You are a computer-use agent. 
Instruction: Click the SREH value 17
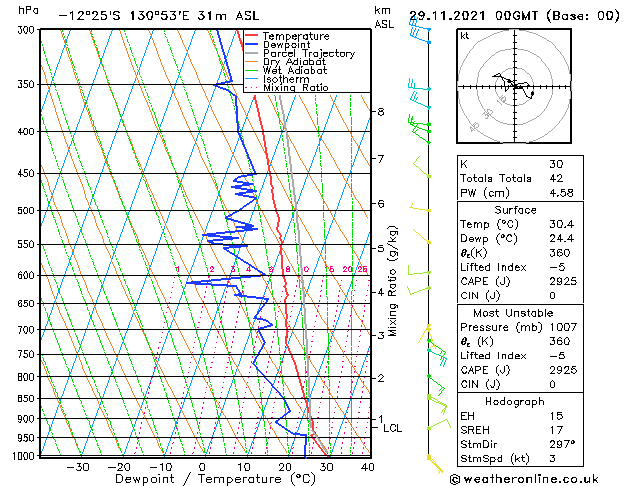(x=556, y=430)
